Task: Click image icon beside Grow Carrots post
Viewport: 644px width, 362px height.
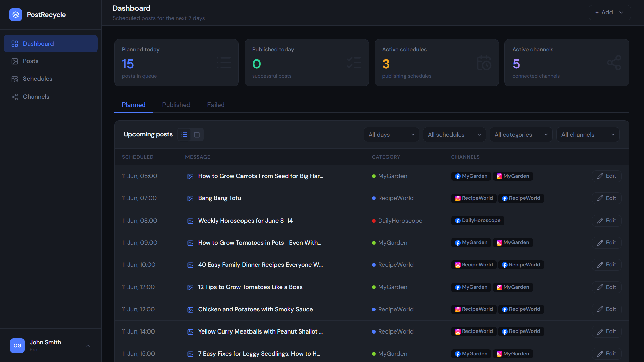Action: coord(190,176)
